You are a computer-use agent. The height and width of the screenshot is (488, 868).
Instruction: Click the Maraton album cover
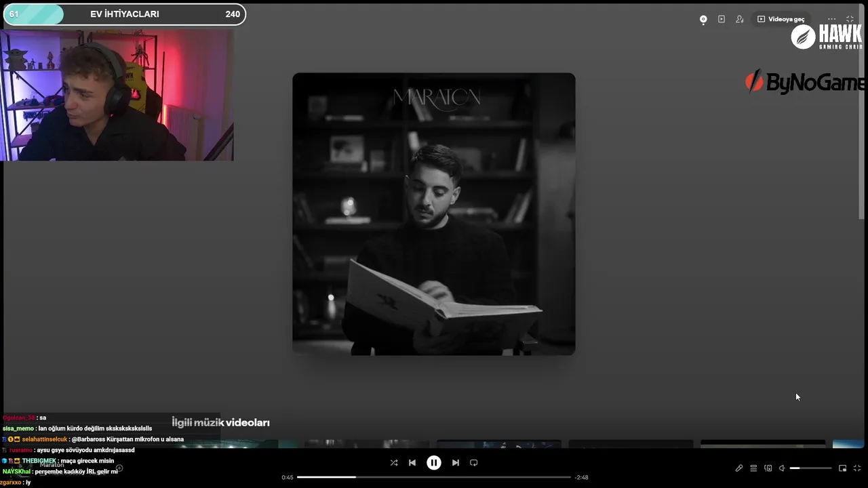(434, 214)
